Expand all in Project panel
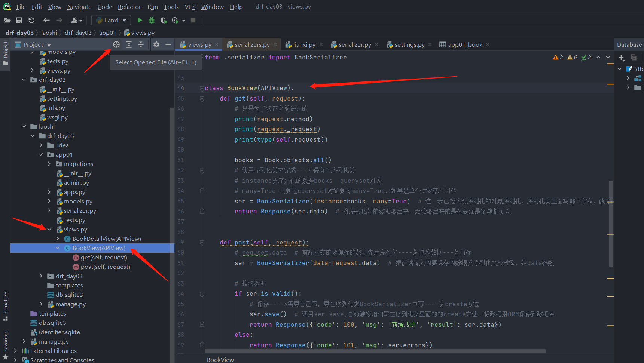The width and height of the screenshot is (644, 363). coord(129,44)
